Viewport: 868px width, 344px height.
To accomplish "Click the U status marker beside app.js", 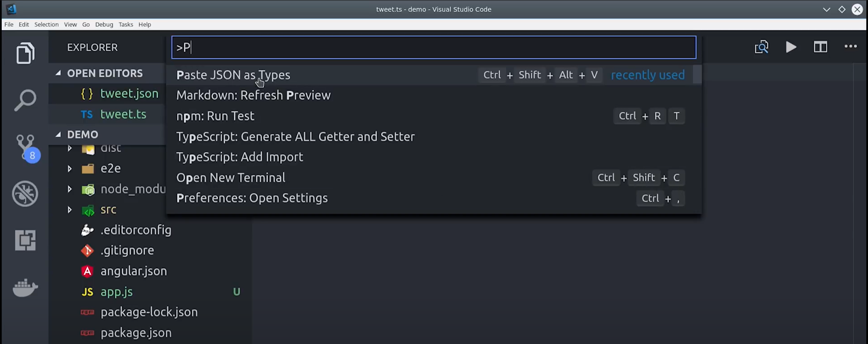I will click(x=236, y=292).
